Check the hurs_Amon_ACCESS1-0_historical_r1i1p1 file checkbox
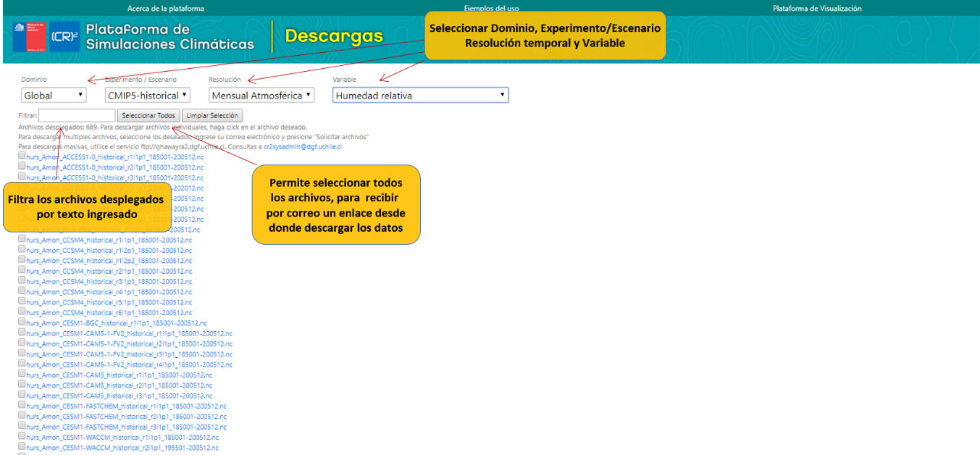The height and width of the screenshot is (455, 980). click(22, 156)
